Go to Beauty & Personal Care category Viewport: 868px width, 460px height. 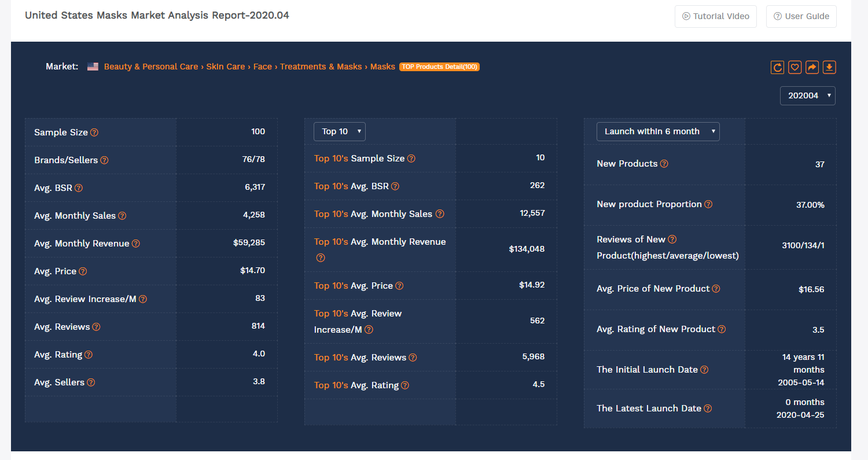(x=151, y=67)
